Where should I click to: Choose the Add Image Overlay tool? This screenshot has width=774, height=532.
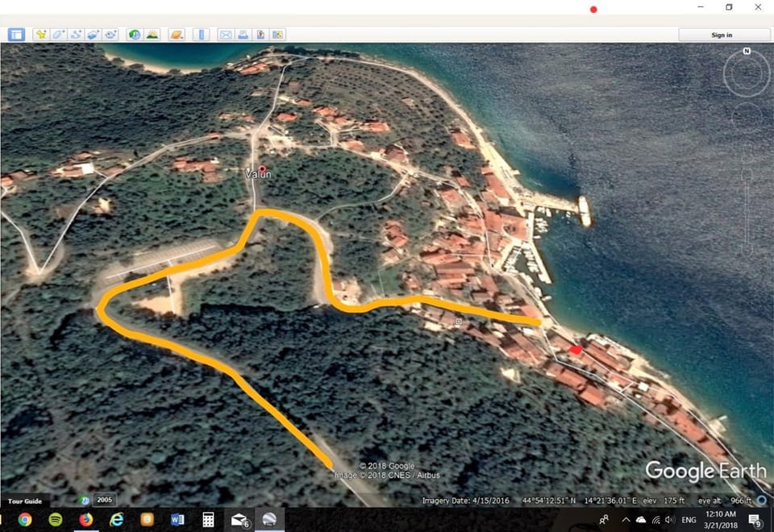93,35
